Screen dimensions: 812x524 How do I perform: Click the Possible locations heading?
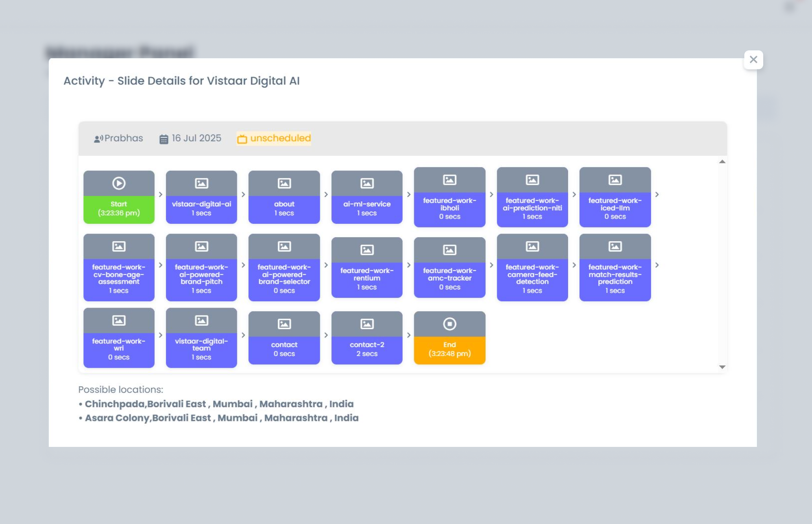pos(121,389)
